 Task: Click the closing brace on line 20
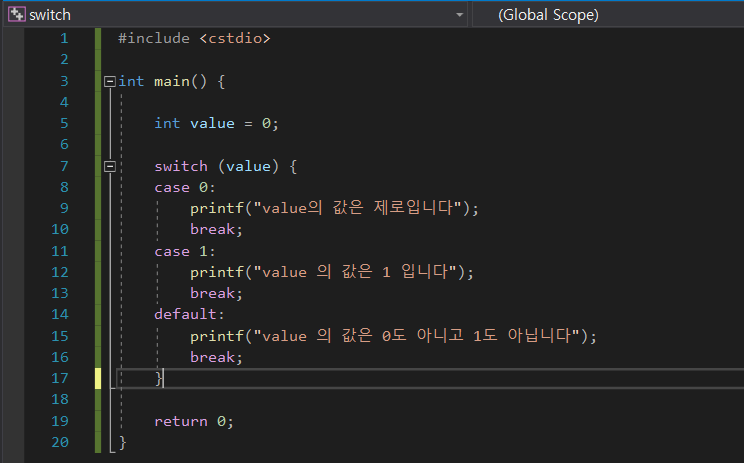(122, 443)
